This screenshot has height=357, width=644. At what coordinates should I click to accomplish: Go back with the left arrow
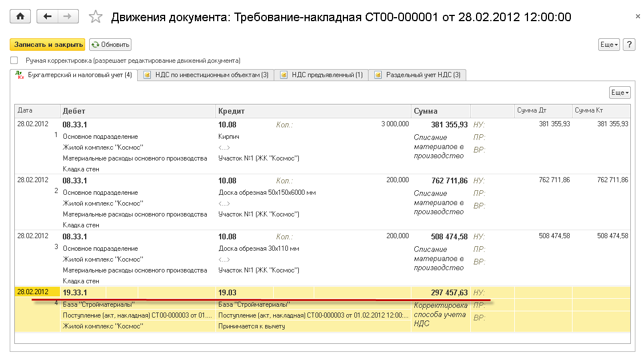point(47,17)
